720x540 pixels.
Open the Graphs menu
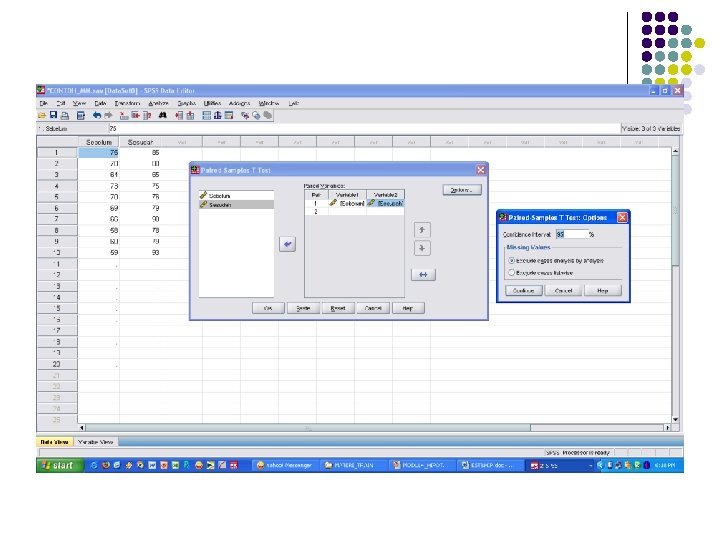[x=186, y=103]
